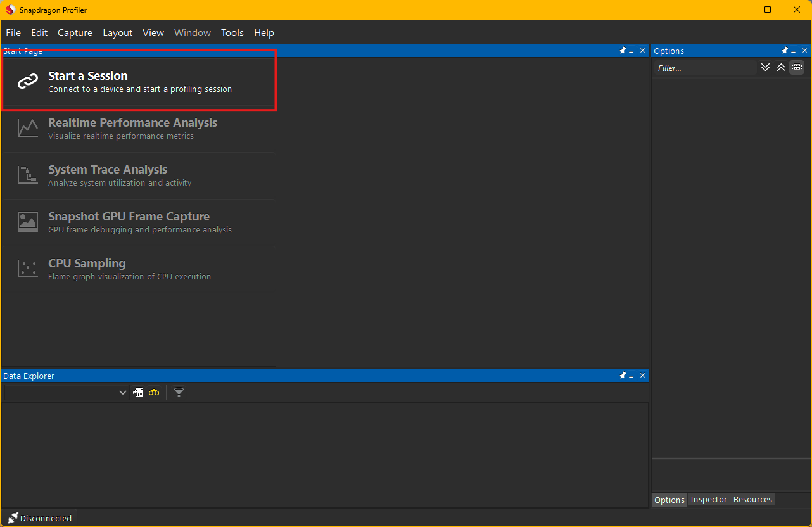812x527 pixels.
Task: Maximize the Snapdragon Profiler window
Action: coord(768,10)
